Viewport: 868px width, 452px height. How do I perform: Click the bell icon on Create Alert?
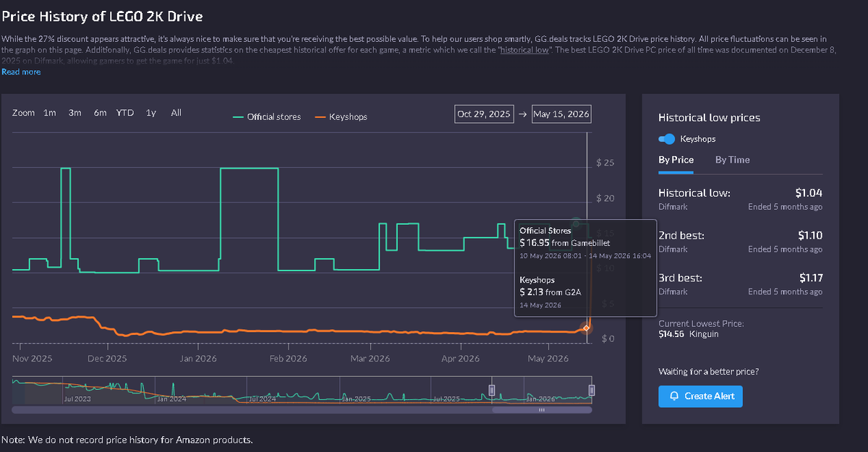tap(674, 396)
